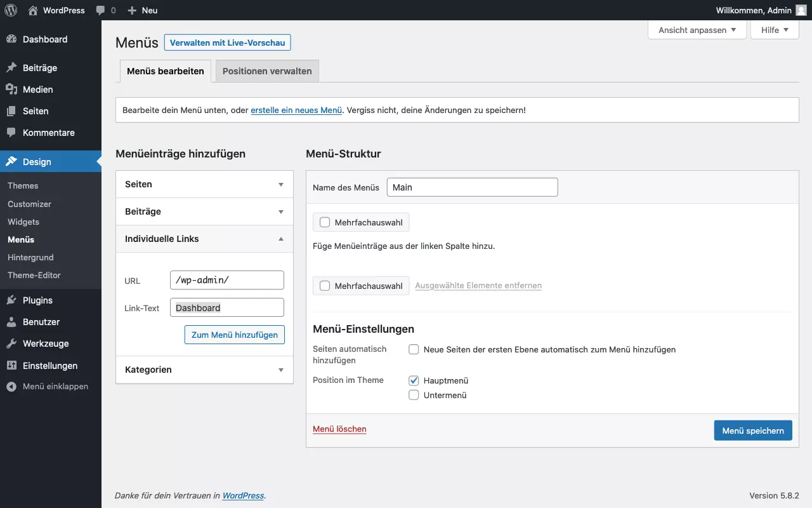Open Hintergrund in the Design submenu
This screenshot has height=508, width=812.
click(30, 257)
